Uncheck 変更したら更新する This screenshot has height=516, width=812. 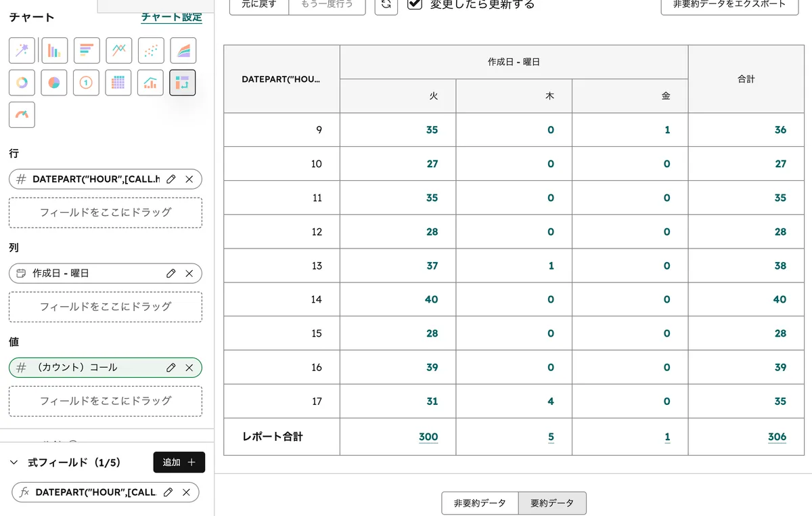pyautogui.click(x=415, y=3)
